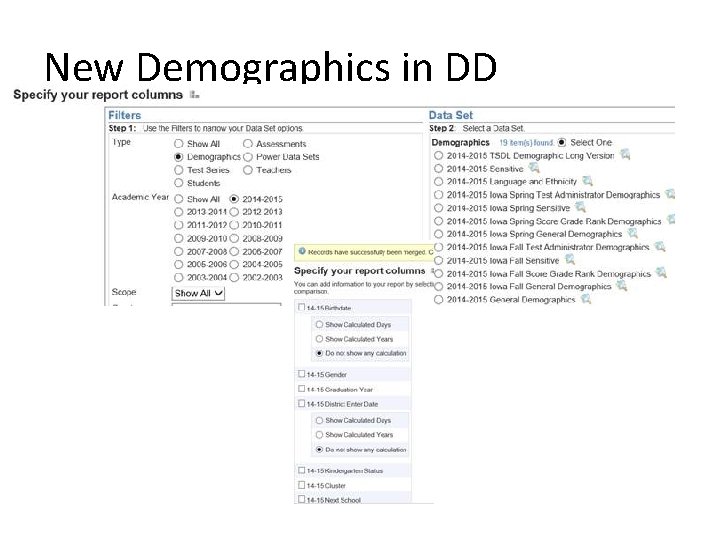Select Show All type radio button
This screenshot has width=720, height=540.
(x=179, y=144)
